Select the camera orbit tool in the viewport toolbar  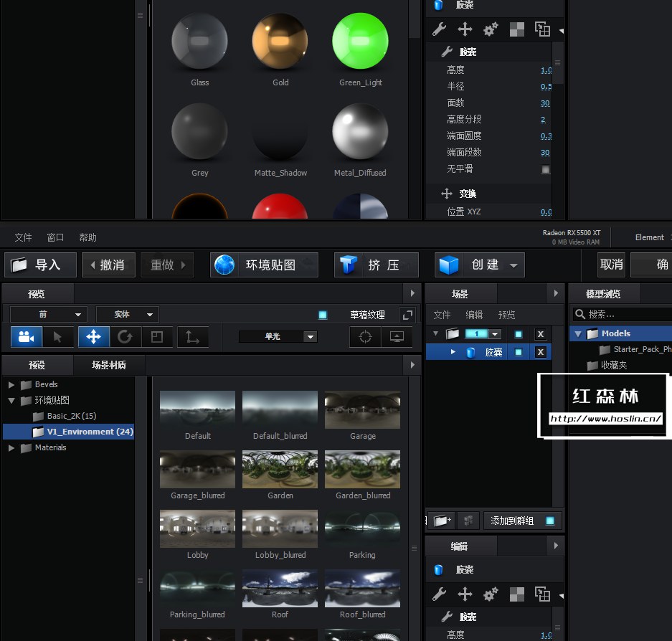pyautogui.click(x=26, y=337)
